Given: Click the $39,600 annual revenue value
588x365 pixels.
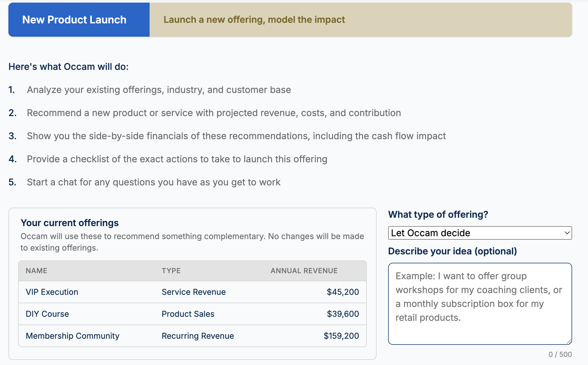Looking at the screenshot, I should tap(343, 314).
